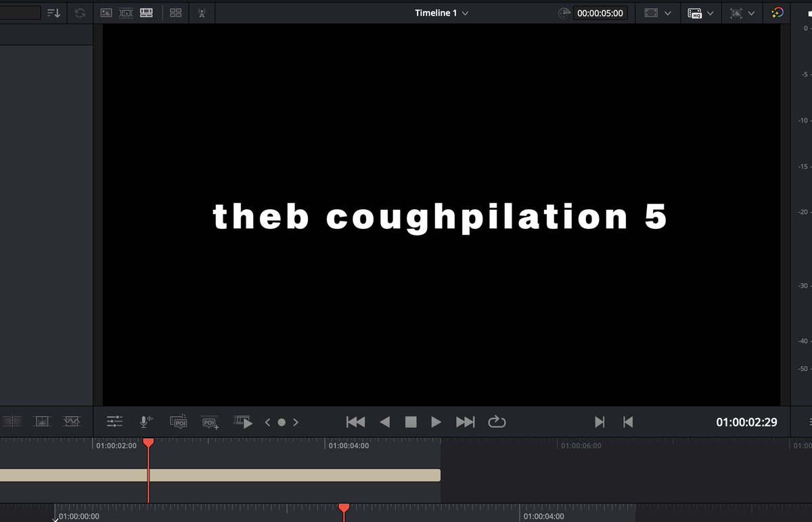Play the timeline in reverse

[384, 422]
